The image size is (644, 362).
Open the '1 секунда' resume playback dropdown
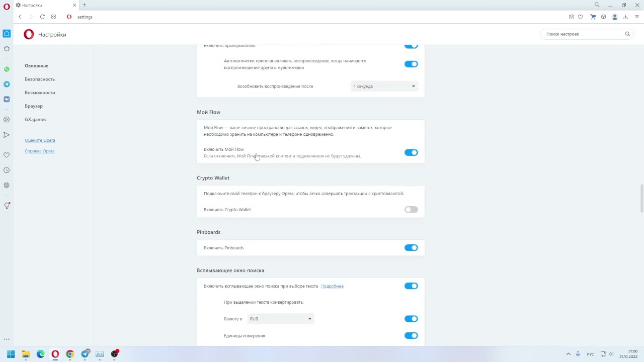(x=384, y=86)
